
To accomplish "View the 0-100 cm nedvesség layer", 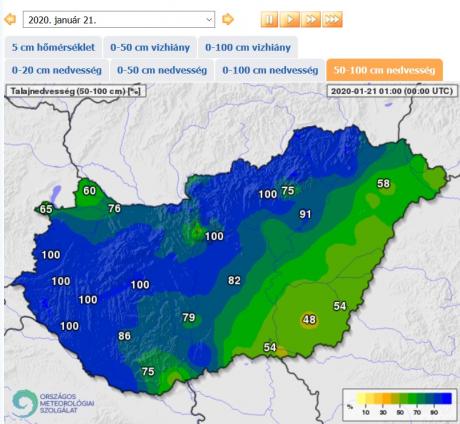I will 270,70.
